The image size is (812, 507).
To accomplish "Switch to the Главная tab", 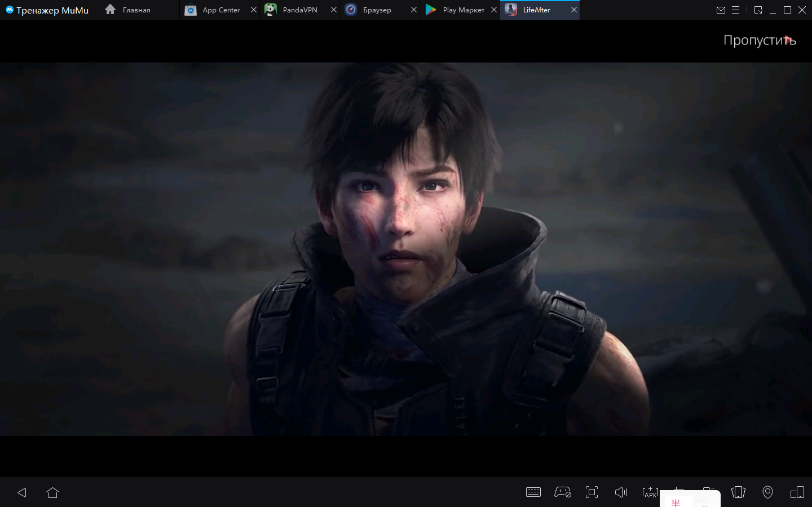I will [136, 10].
